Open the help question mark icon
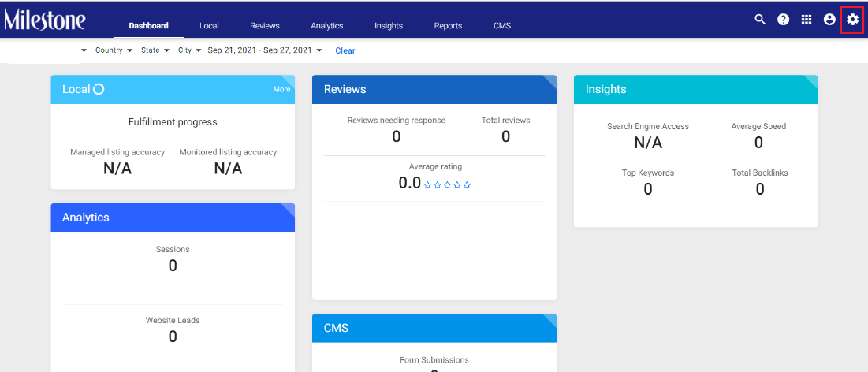868x372 pixels. pos(784,20)
